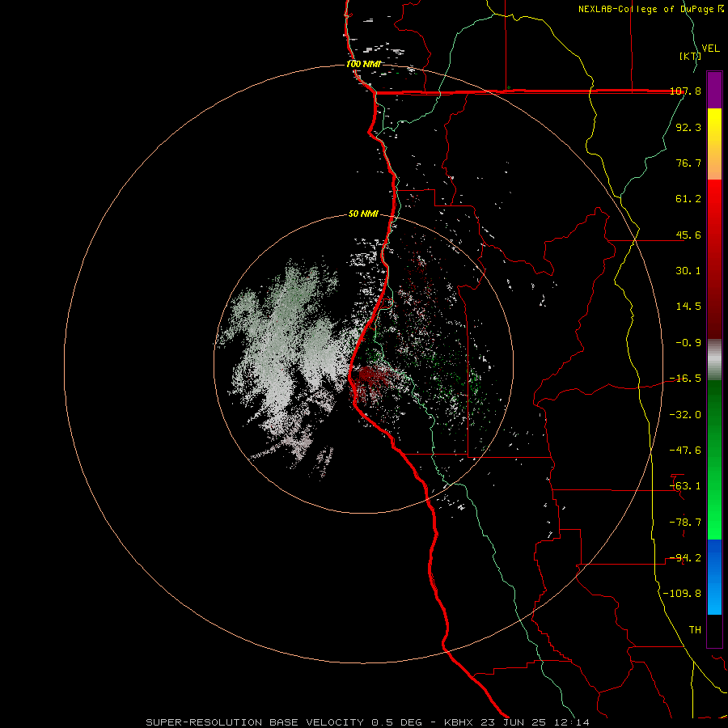Click the -47.6 scale value
This screenshot has width=728, height=728.
(686, 451)
